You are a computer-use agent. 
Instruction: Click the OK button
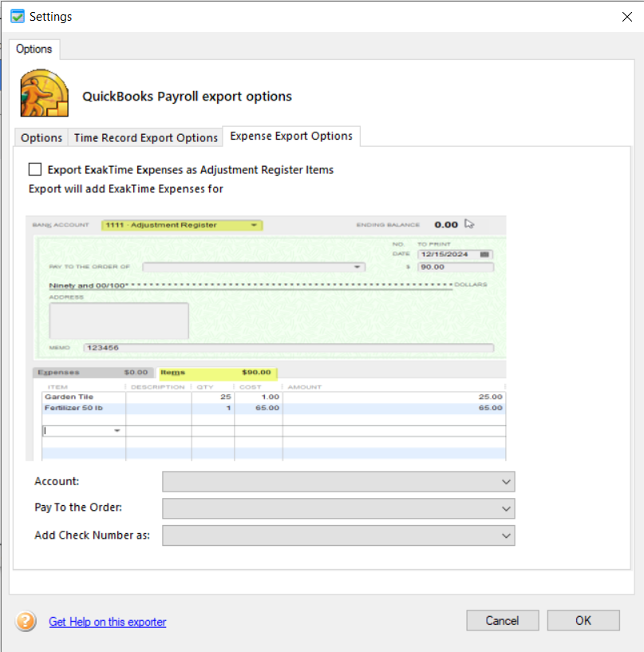[x=583, y=620]
